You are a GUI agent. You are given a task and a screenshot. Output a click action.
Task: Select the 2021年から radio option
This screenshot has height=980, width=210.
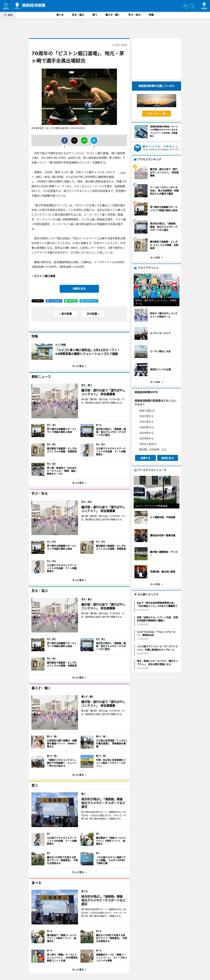(x=136, y=422)
